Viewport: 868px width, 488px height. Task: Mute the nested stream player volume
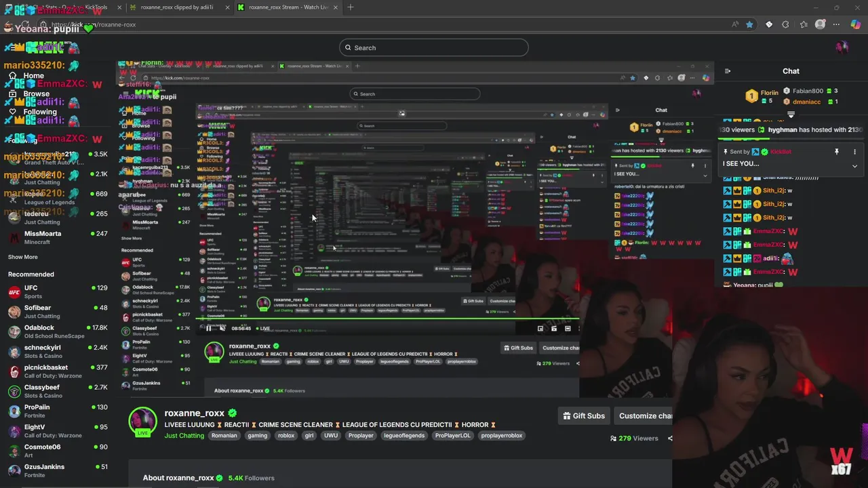point(222,328)
